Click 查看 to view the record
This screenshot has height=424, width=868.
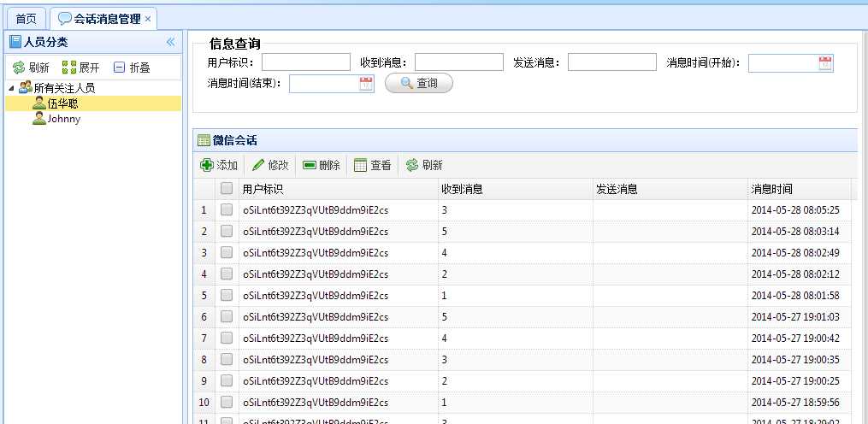tap(373, 165)
